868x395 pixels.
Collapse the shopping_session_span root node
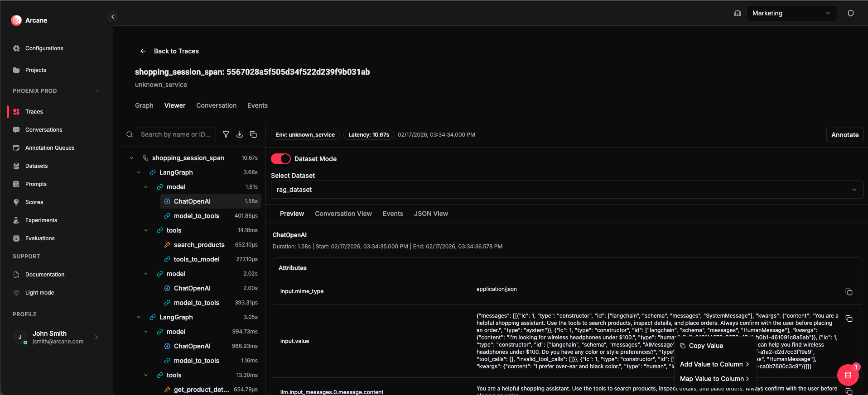131,158
